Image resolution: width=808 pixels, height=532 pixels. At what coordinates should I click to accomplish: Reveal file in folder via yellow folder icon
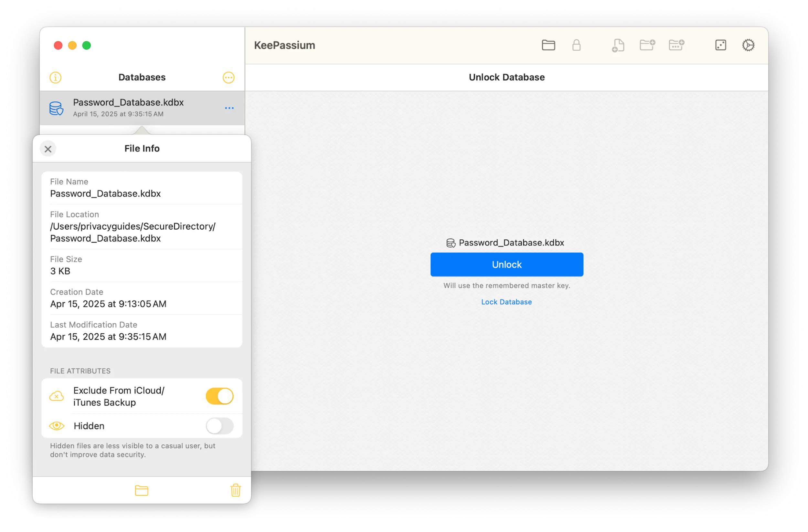pyautogui.click(x=142, y=490)
